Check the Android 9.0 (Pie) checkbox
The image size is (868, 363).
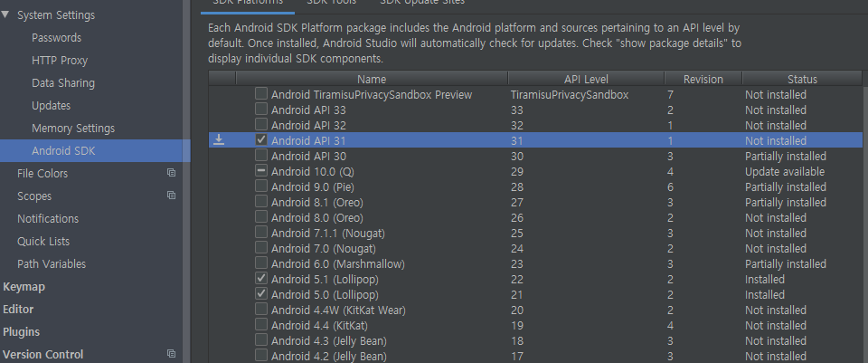(x=261, y=186)
